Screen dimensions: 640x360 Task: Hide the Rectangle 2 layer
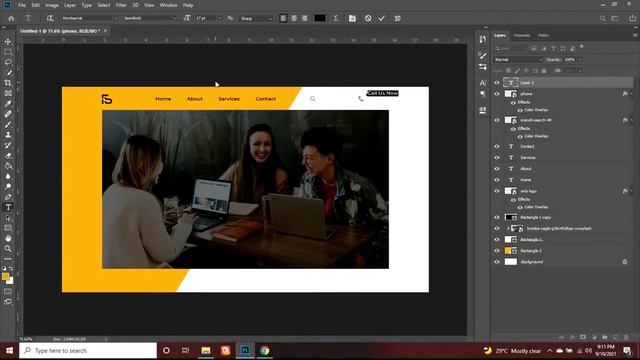point(497,251)
